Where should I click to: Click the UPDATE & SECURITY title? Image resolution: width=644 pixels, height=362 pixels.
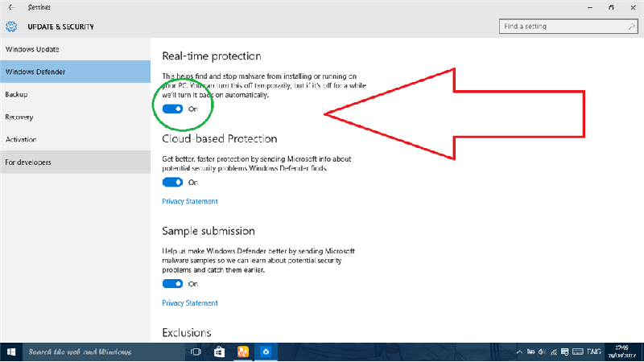(61, 27)
